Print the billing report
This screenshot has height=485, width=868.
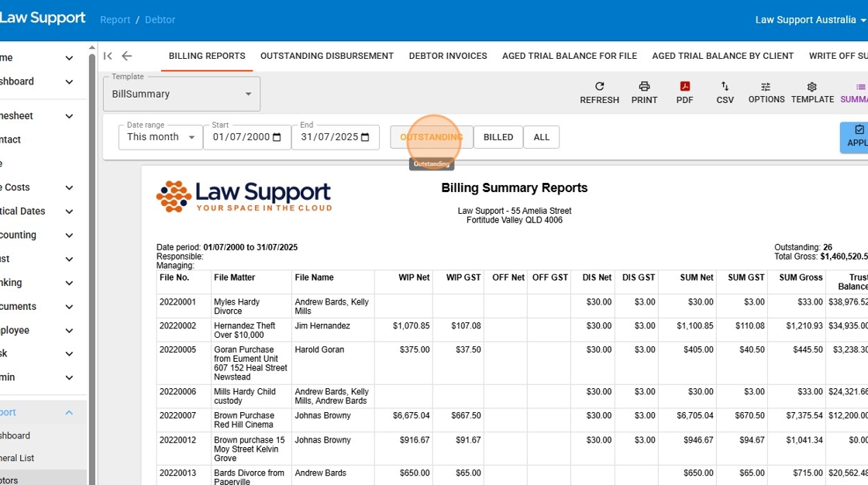[644, 92]
